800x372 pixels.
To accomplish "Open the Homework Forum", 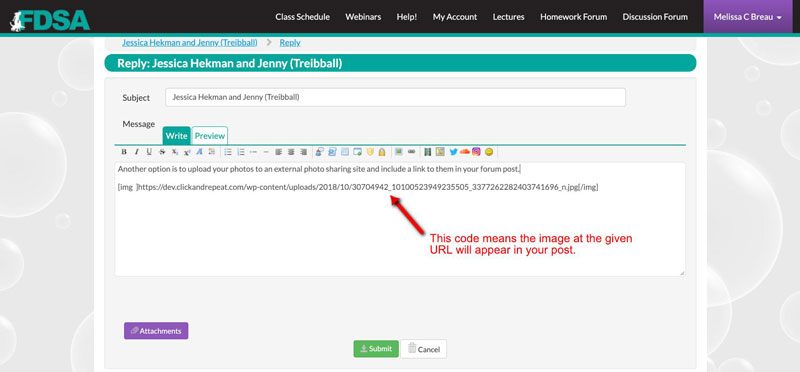I will click(573, 17).
